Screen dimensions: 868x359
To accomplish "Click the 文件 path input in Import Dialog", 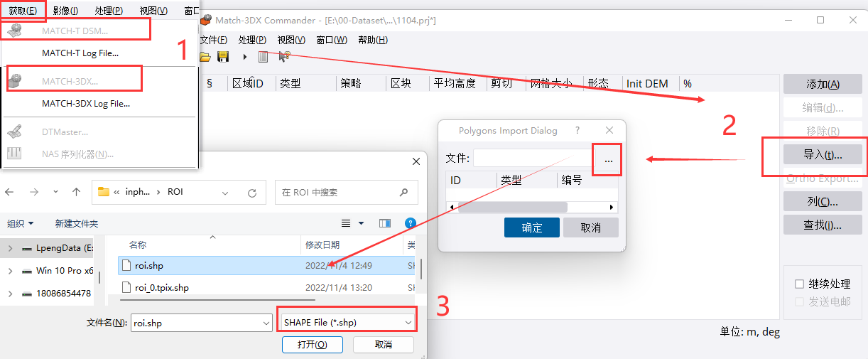I will tap(532, 158).
